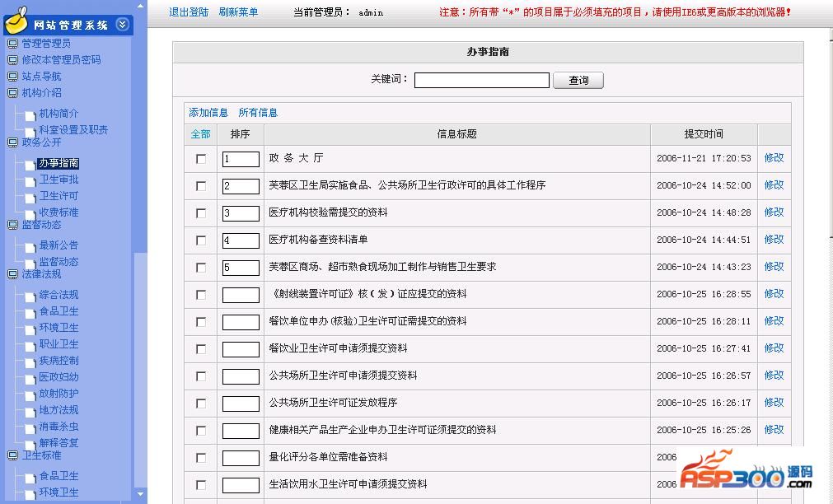Image resolution: width=833 pixels, height=504 pixels.
Task: Click the monitor icon beside 管理管理员
Action: (x=12, y=44)
